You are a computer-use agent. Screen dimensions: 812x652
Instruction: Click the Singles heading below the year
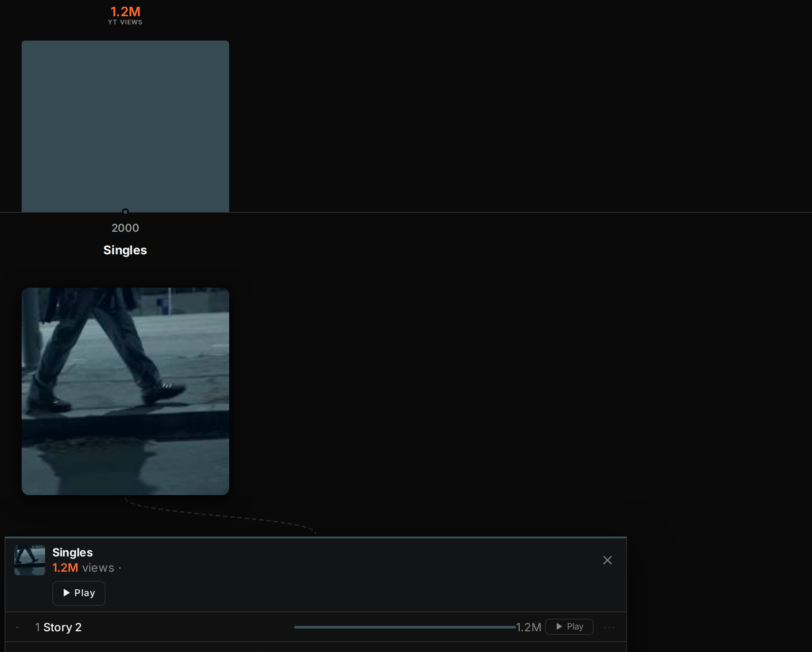125,250
